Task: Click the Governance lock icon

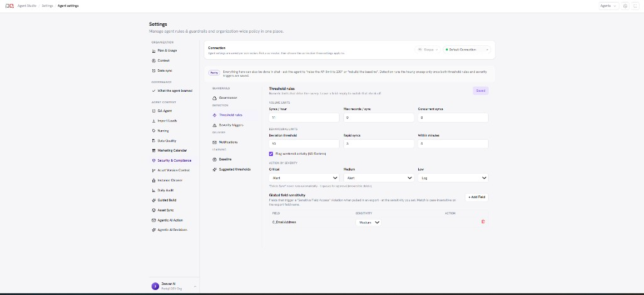Action: click(214, 97)
